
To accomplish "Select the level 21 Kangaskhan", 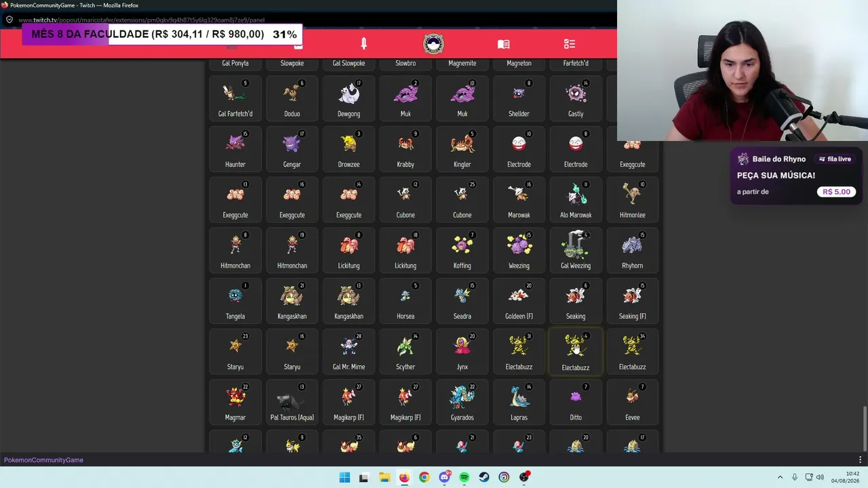I will [x=292, y=301].
